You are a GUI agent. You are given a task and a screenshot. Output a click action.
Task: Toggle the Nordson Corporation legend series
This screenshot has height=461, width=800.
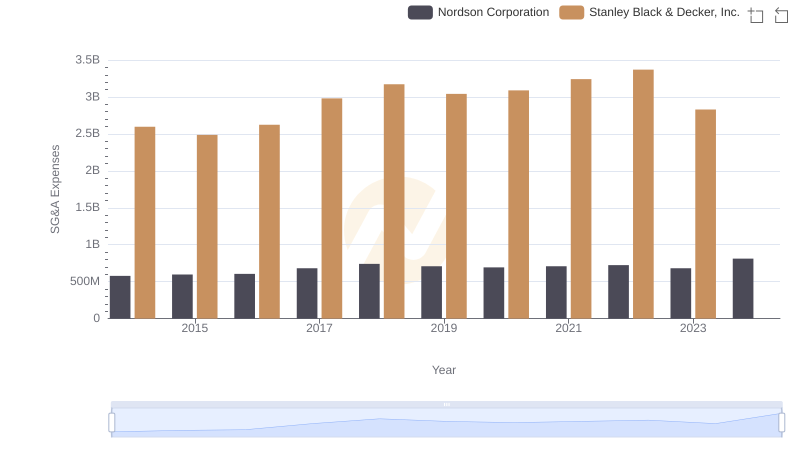coord(479,12)
